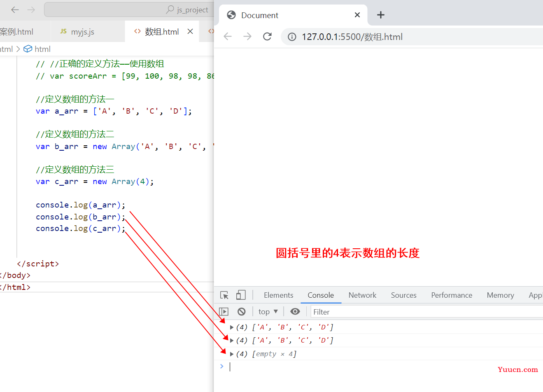Image resolution: width=543 pixels, height=392 pixels.
Task: Click the html breadcrumb item
Action: (42, 49)
